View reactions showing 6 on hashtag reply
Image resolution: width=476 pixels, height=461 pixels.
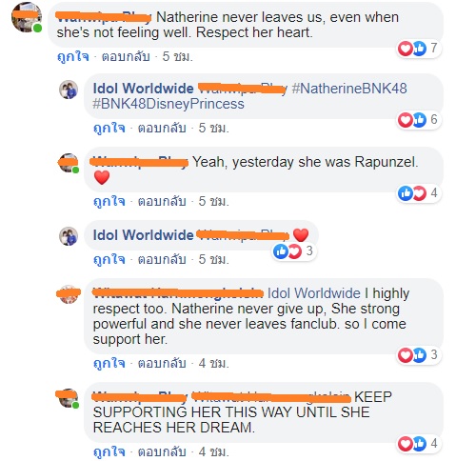(419, 120)
